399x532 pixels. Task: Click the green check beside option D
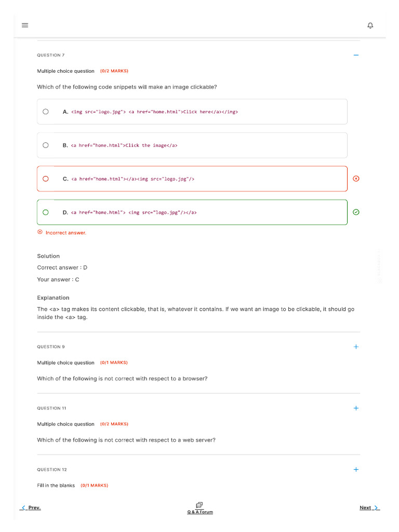click(356, 212)
